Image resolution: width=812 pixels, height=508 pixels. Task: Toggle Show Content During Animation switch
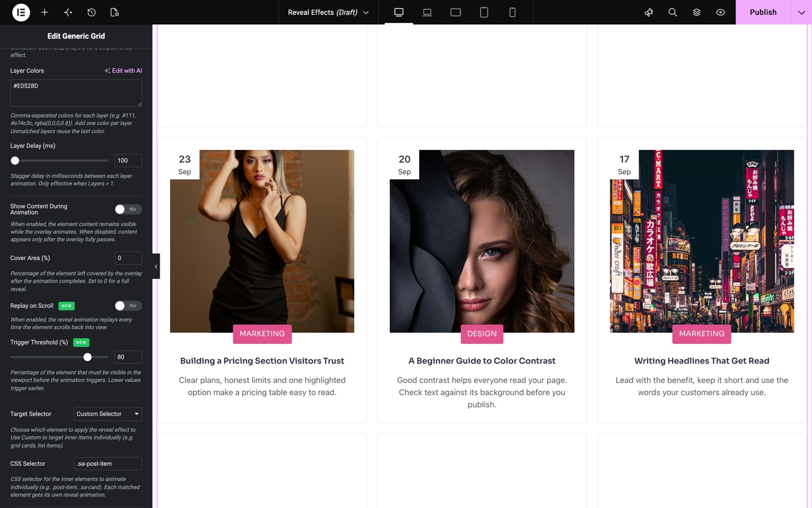[128, 209]
